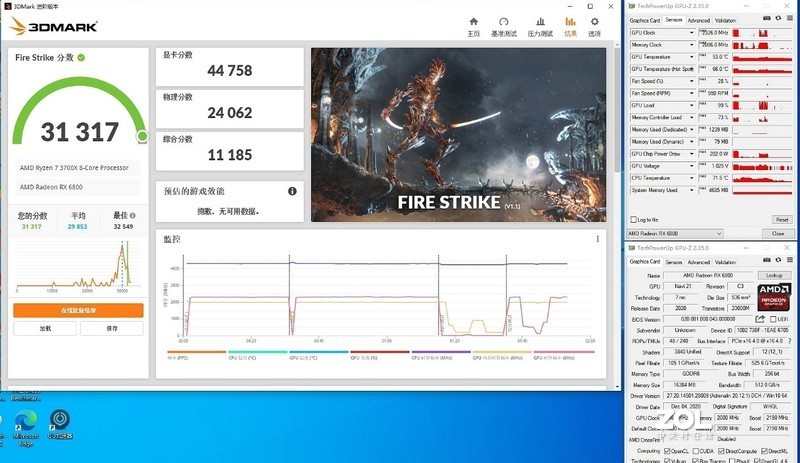Open the GPU Voltage sensor dropdown
This screenshot has width=800, height=463.
click(x=691, y=166)
